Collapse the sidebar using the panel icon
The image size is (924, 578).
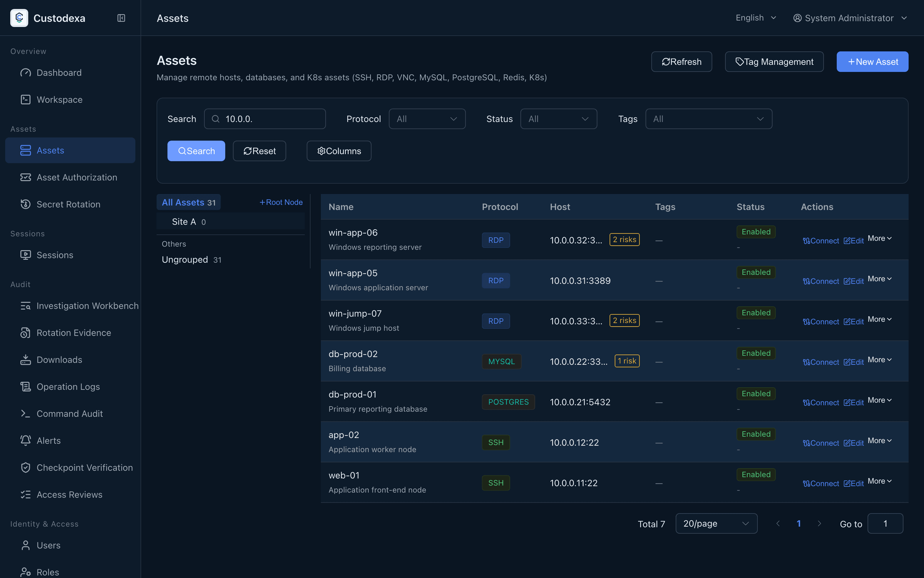[x=121, y=18]
